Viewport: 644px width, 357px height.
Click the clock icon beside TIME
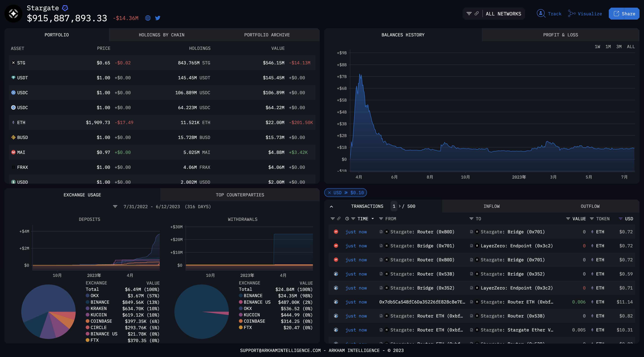point(347,219)
